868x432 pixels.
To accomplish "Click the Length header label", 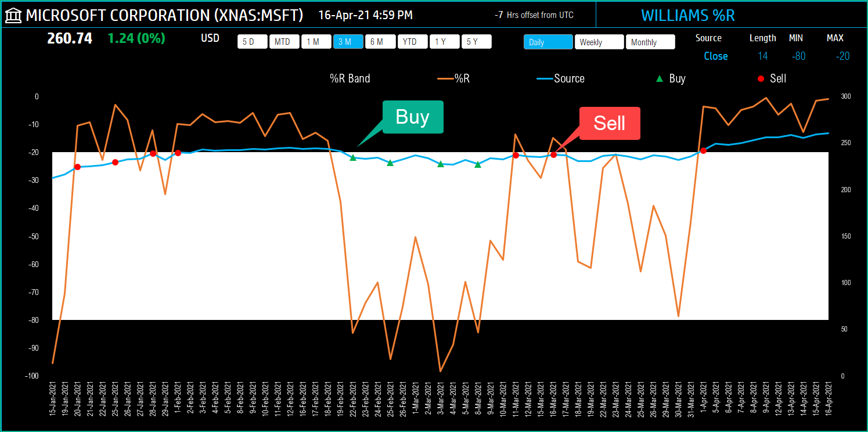I will (x=762, y=38).
